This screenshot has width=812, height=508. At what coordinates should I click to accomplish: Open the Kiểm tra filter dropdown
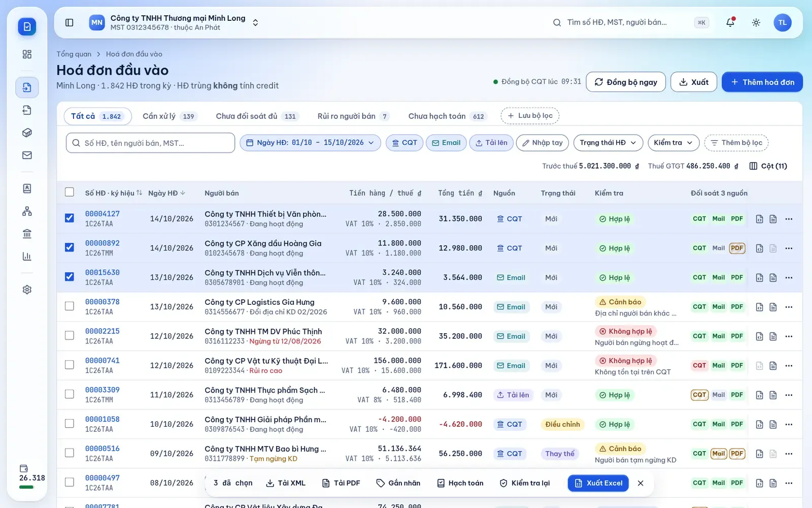(673, 143)
